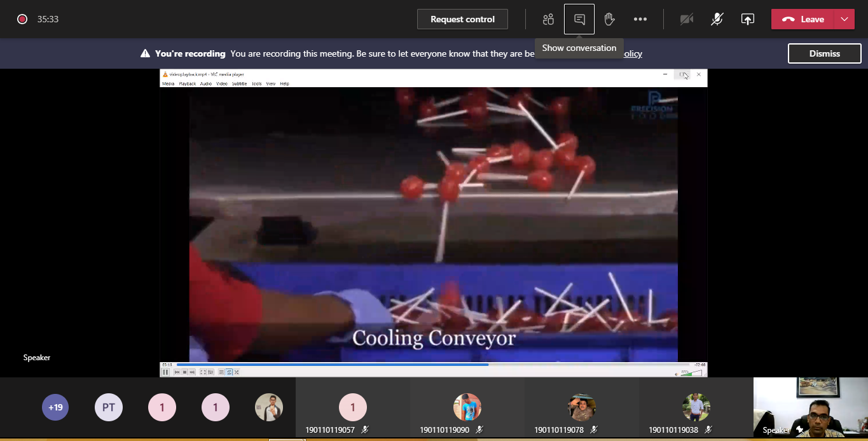Image resolution: width=868 pixels, height=441 pixels.
Task: Leave the meeting
Action: pyautogui.click(x=803, y=19)
